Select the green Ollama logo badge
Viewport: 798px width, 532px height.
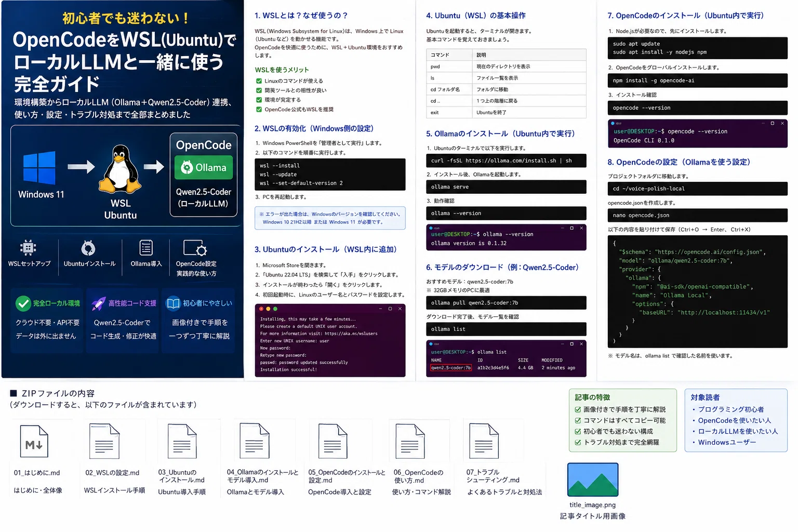point(204,168)
